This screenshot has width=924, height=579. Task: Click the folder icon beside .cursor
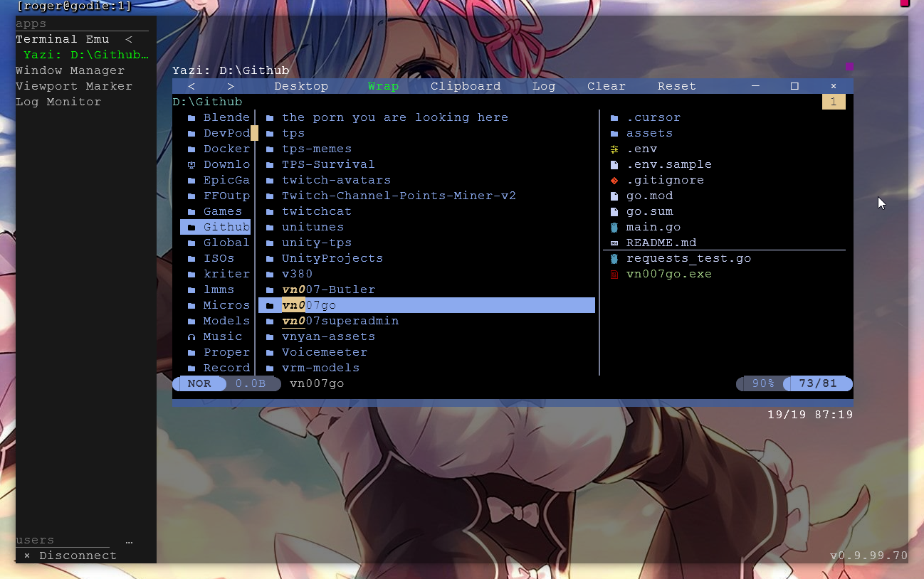pyautogui.click(x=614, y=117)
